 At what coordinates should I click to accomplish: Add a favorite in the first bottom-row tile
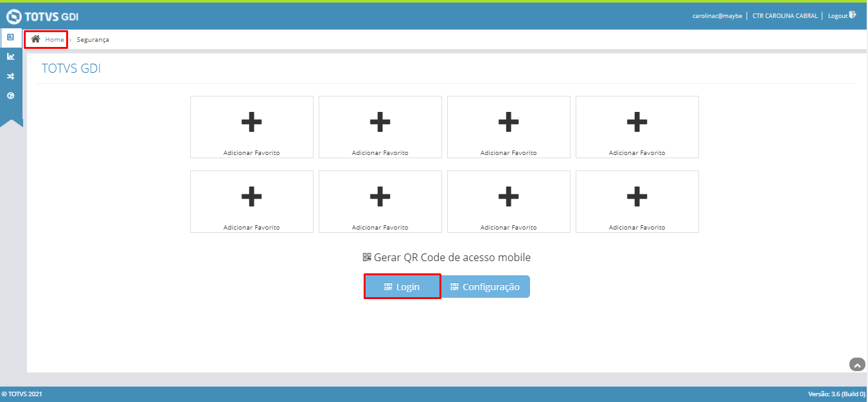[x=252, y=201]
